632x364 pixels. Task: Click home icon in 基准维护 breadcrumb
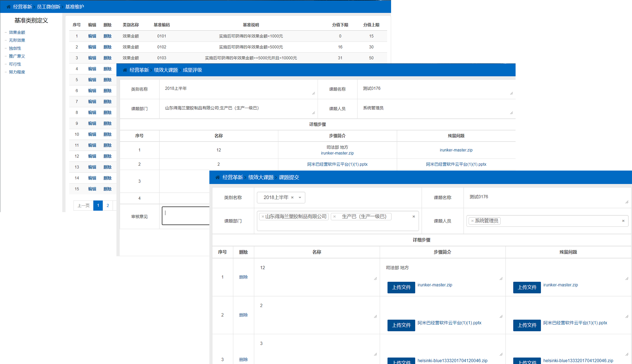(x=9, y=7)
